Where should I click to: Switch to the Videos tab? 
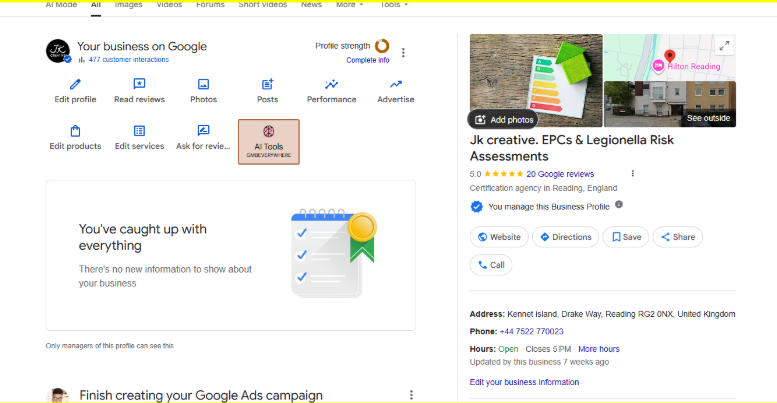click(169, 4)
